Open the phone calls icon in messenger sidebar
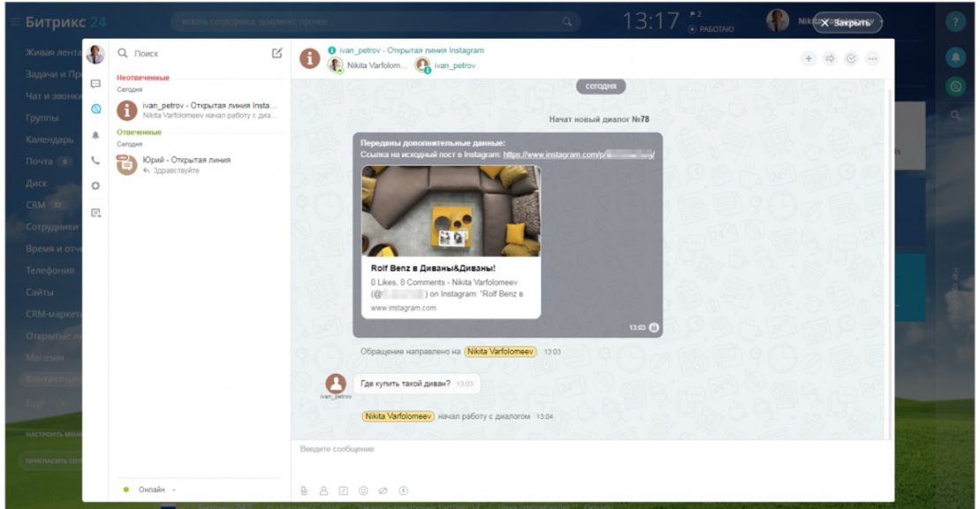The image size is (980, 509). click(x=95, y=161)
